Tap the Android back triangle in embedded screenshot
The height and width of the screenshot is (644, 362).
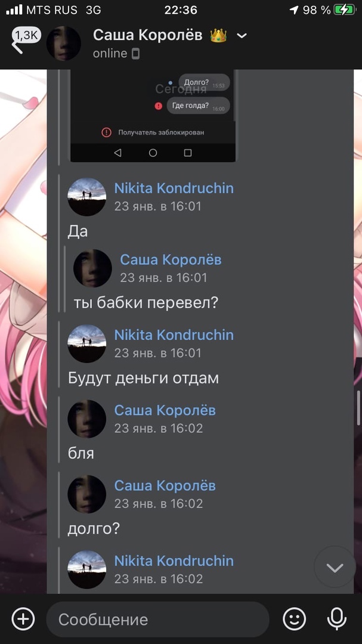[x=117, y=153]
